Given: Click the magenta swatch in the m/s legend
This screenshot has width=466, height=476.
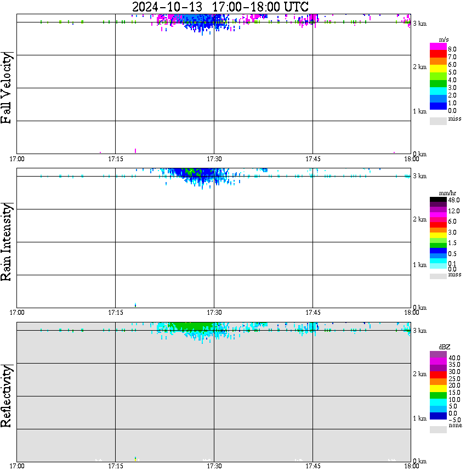Looking at the screenshot, I should coord(438,47).
